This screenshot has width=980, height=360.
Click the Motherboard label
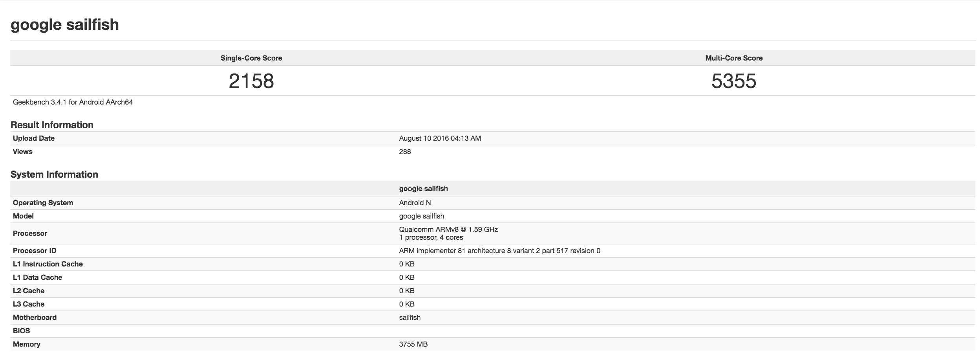click(35, 318)
